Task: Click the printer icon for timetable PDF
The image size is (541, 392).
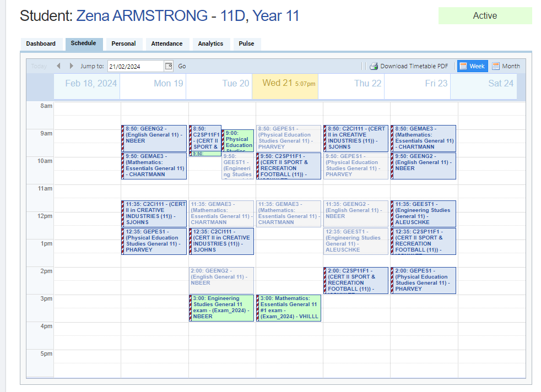Action: point(374,66)
